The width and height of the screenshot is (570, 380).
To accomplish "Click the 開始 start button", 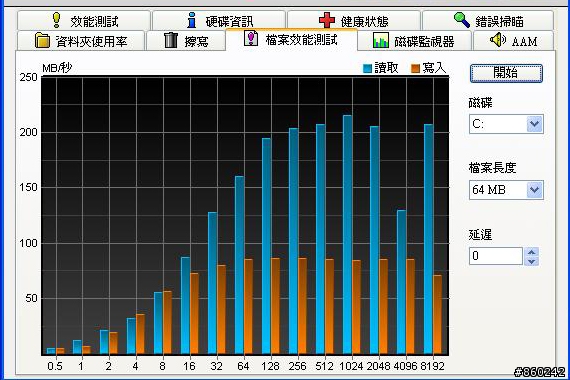I will [506, 73].
